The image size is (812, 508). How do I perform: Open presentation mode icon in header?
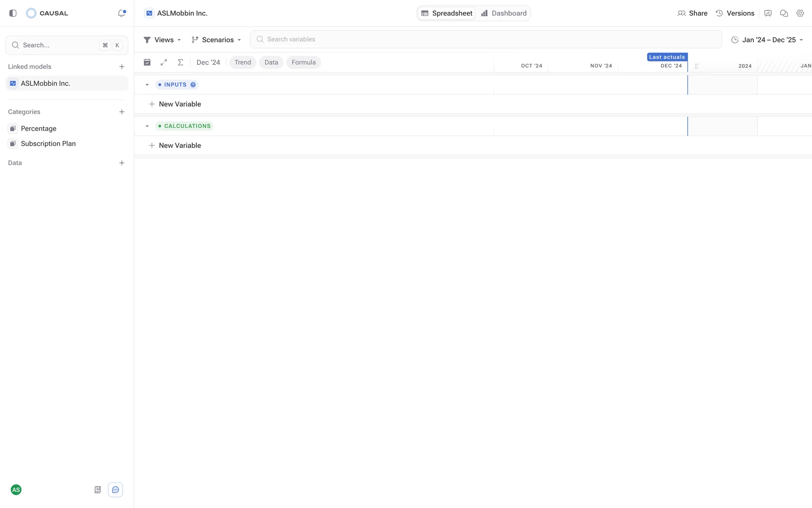(x=768, y=13)
